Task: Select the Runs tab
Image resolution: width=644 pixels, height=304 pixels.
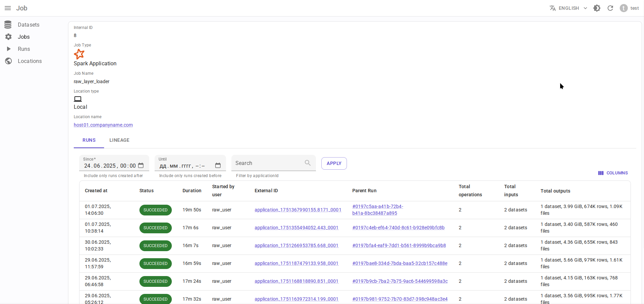Action: coord(89,140)
